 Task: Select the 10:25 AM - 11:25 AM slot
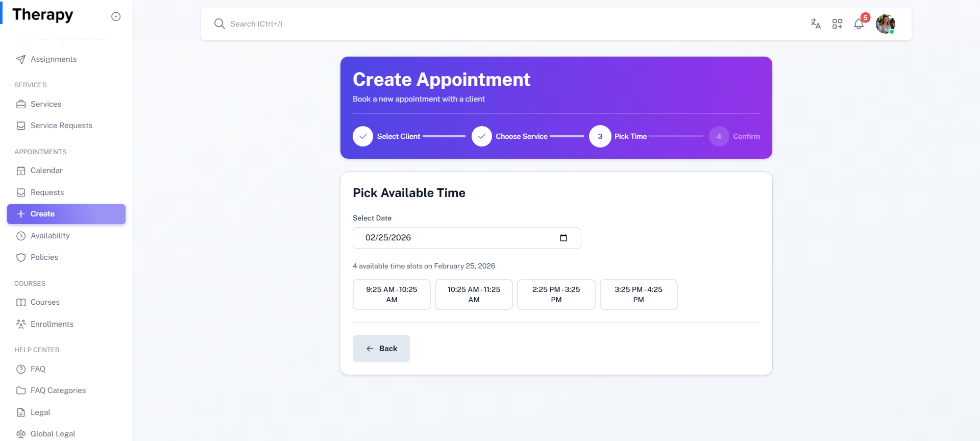click(x=474, y=295)
